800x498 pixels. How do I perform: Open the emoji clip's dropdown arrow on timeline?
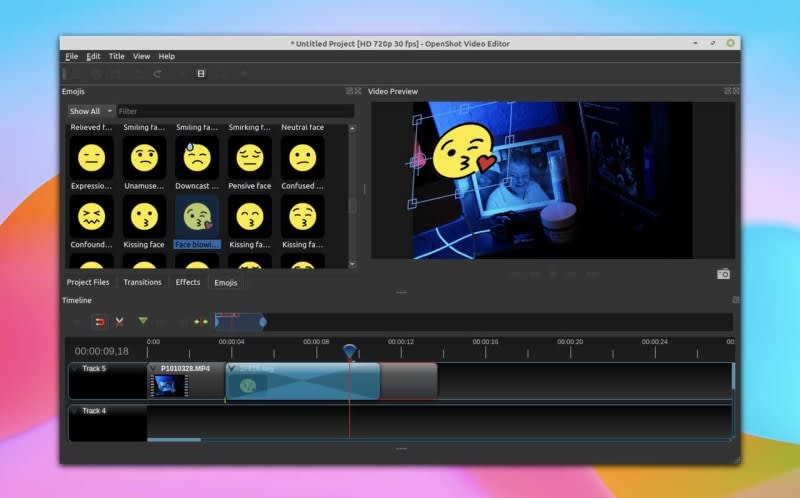point(232,368)
